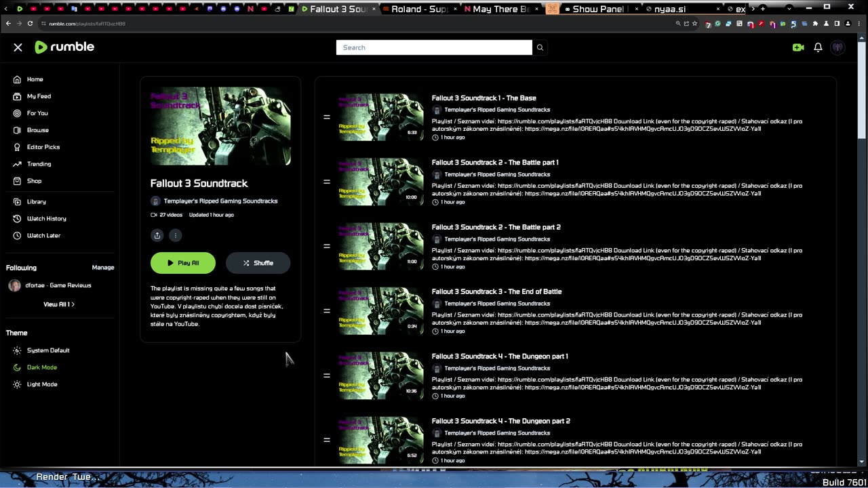Share the Fallout 3 Soundtrack playlist
The height and width of the screenshot is (488, 868).
point(157,235)
